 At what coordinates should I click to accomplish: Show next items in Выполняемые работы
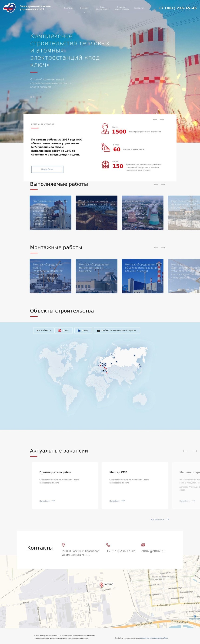(x=163, y=184)
